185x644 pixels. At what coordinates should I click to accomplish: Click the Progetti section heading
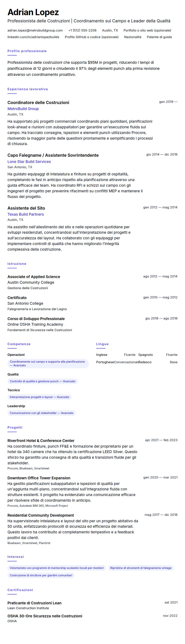tap(15, 427)
